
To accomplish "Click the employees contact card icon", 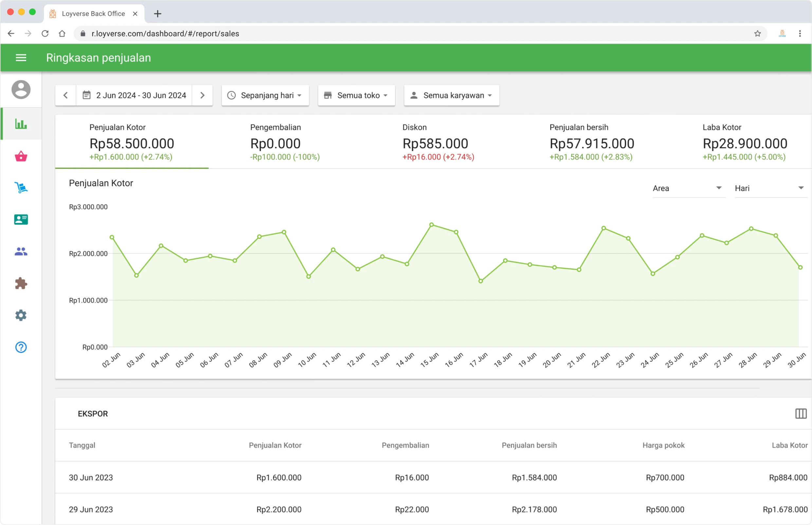I will coord(21,220).
